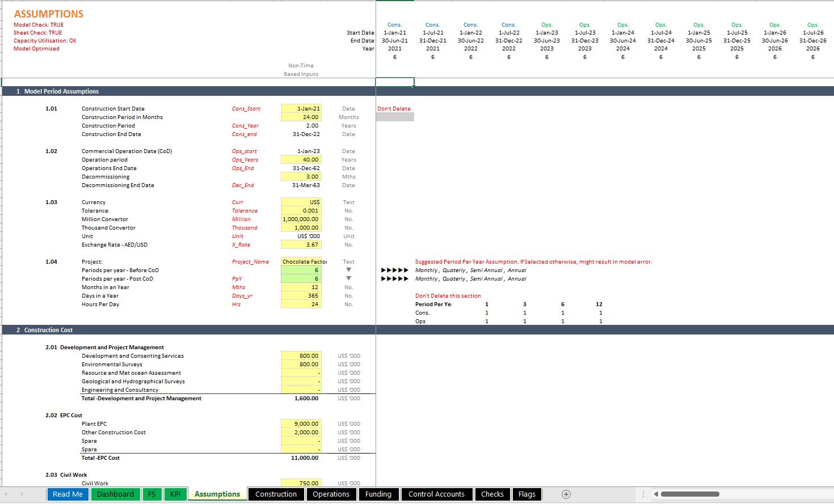Image resolution: width=834 pixels, height=504 pixels.
Task: Select the Construction Start Date input cell
Action: (301, 108)
